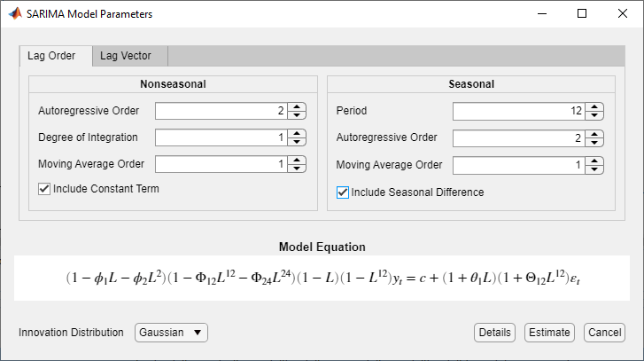This screenshot has width=644, height=361.
Task: Cancel the SARIMA dialog
Action: click(604, 333)
